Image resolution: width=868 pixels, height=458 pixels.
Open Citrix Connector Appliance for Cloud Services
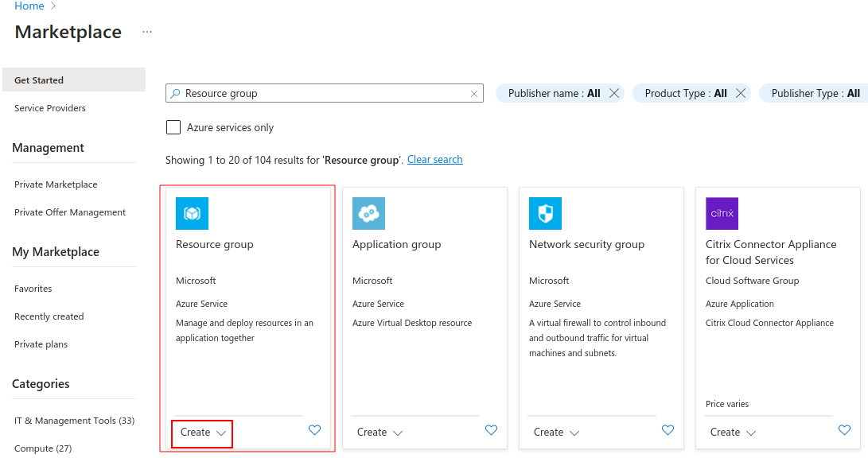pyautogui.click(x=771, y=252)
